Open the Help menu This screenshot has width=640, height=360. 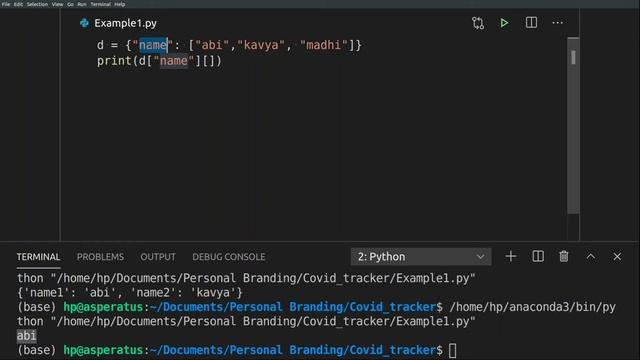point(120,4)
